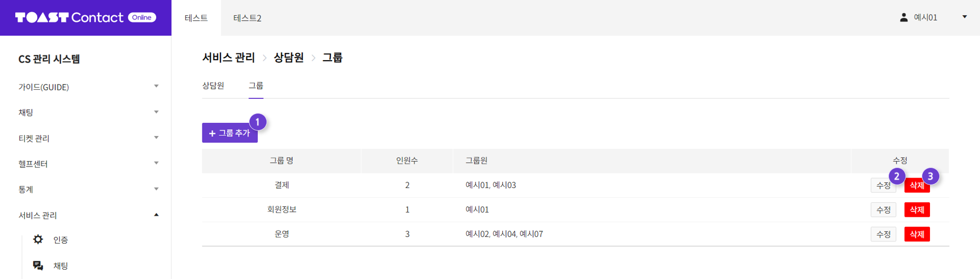Open the user account dropdown arrow
The width and height of the screenshot is (980, 279).
coord(964,17)
